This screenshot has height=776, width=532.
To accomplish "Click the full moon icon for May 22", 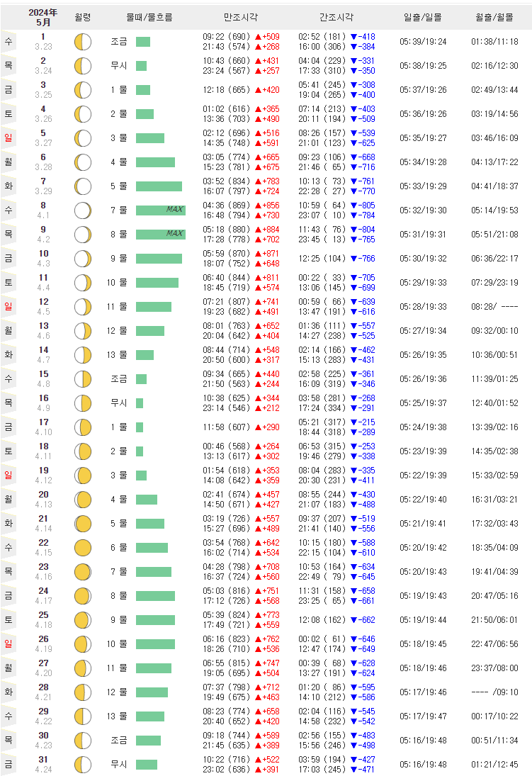I will click(x=83, y=548).
